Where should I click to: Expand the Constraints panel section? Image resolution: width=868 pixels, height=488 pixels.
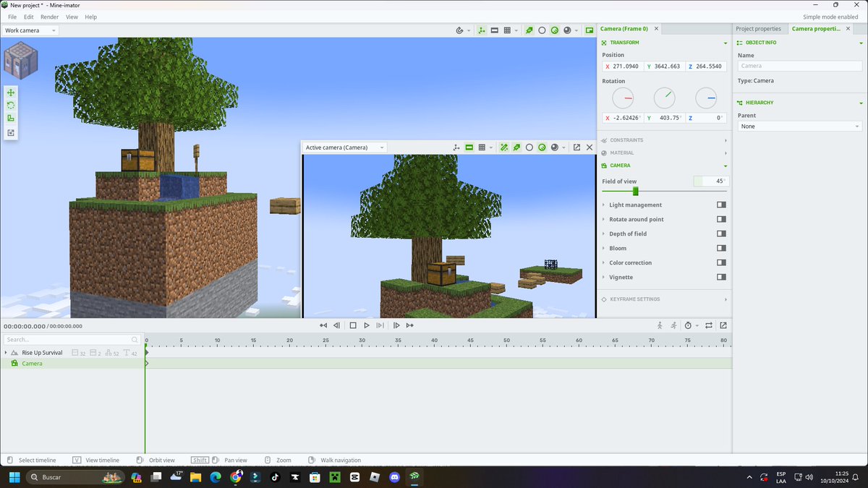click(x=637, y=140)
